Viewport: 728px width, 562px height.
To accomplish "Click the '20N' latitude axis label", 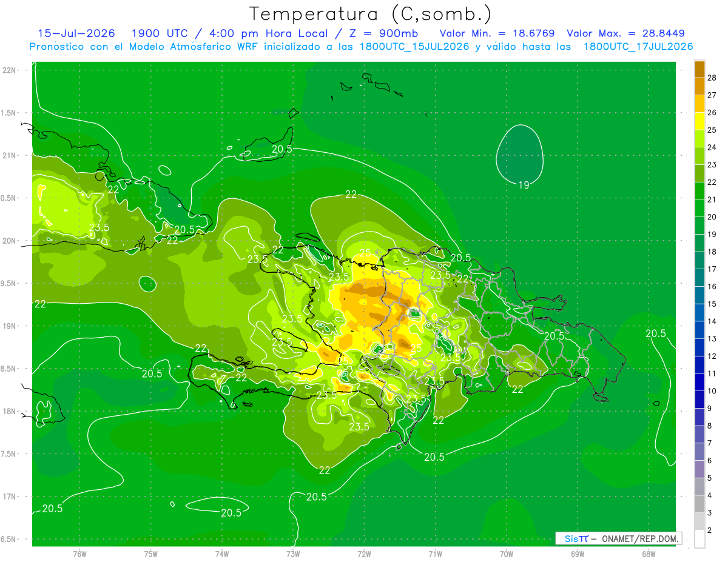I will click(x=10, y=241).
